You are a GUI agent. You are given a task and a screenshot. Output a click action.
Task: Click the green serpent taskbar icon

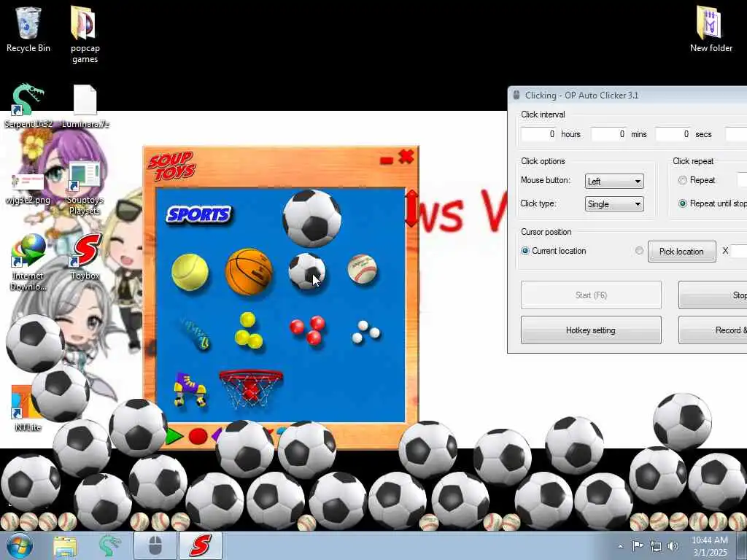[109, 545]
